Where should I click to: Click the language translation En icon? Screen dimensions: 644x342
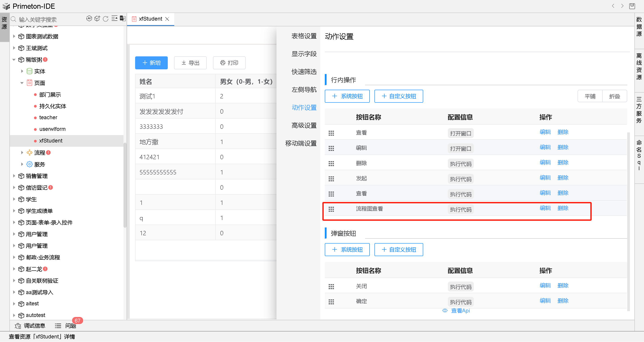123,19
